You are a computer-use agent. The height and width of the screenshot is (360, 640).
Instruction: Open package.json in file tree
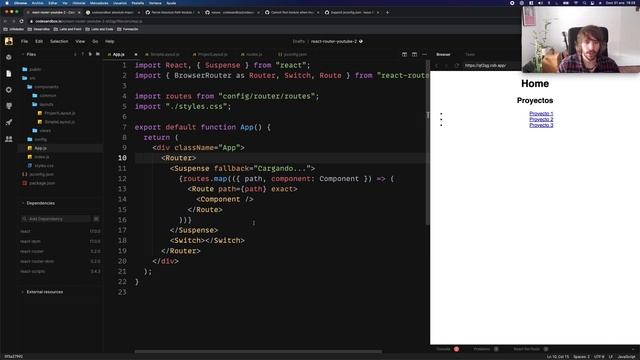click(38, 183)
